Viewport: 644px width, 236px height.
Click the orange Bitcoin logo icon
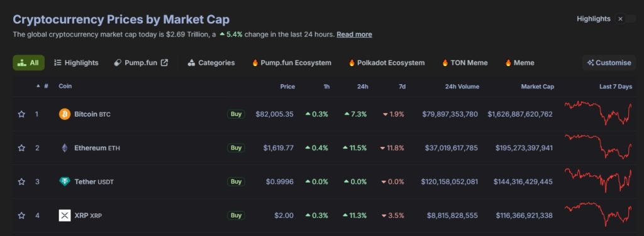65,114
